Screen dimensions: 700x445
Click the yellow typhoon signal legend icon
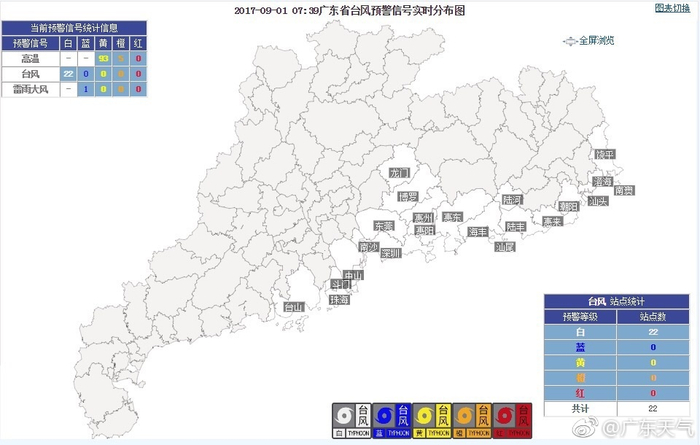[432, 420]
